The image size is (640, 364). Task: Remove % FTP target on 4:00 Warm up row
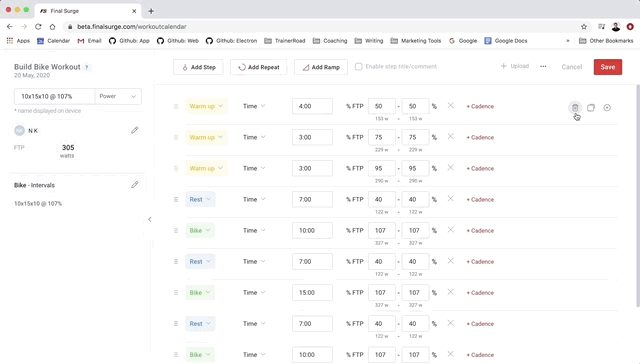(x=451, y=105)
